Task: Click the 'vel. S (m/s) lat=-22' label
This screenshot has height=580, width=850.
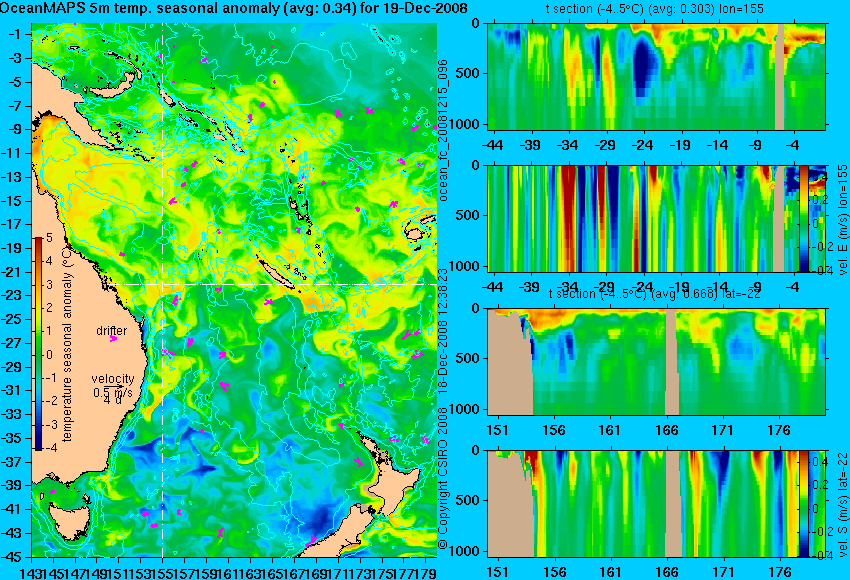Action: [842, 503]
